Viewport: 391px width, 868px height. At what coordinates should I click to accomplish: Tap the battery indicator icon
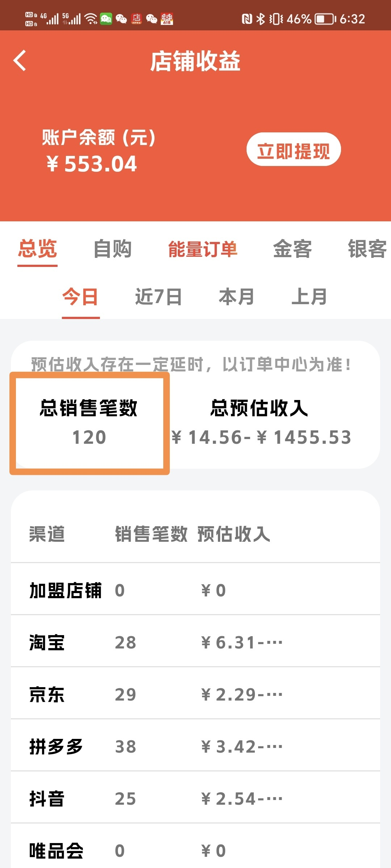tap(325, 19)
